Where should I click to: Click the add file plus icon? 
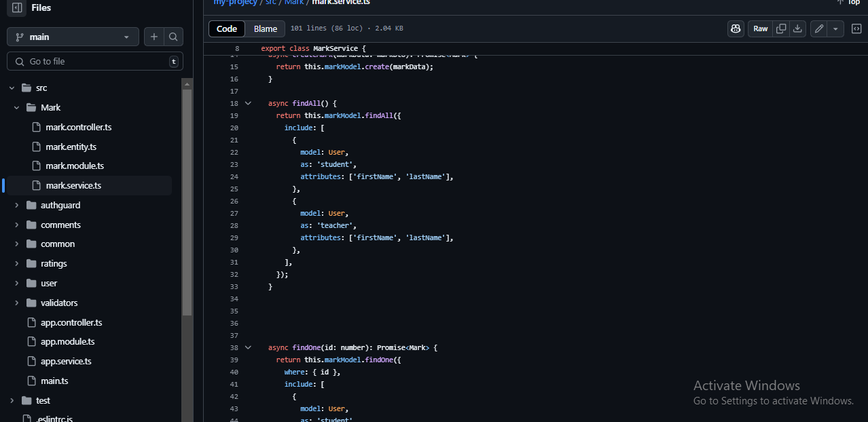point(154,37)
